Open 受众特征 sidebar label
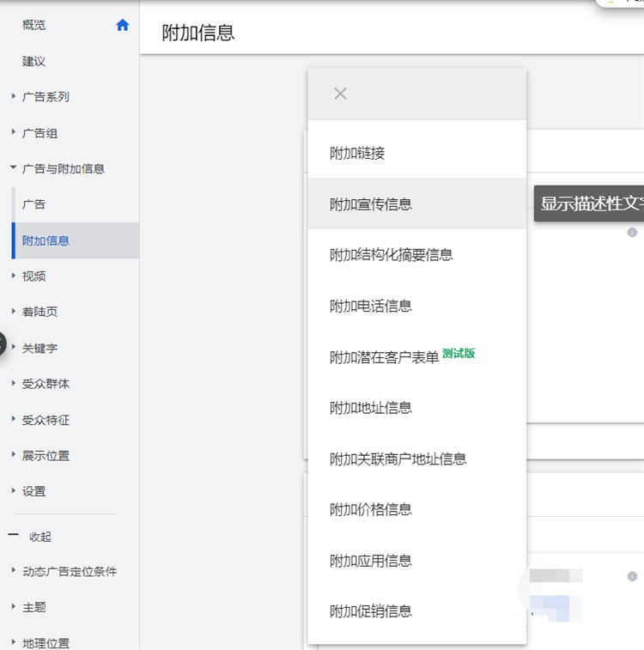Viewport: 644px width, 650px height. 46,420
